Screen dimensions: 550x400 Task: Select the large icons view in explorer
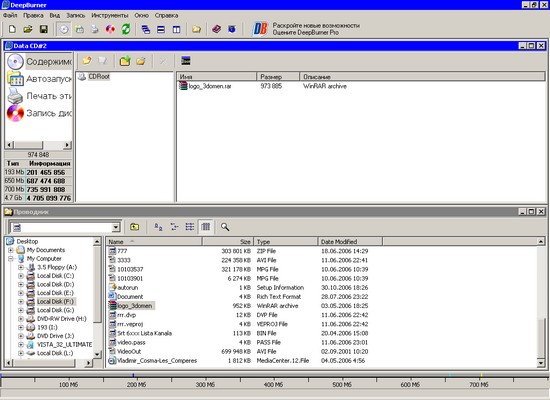coord(159,227)
